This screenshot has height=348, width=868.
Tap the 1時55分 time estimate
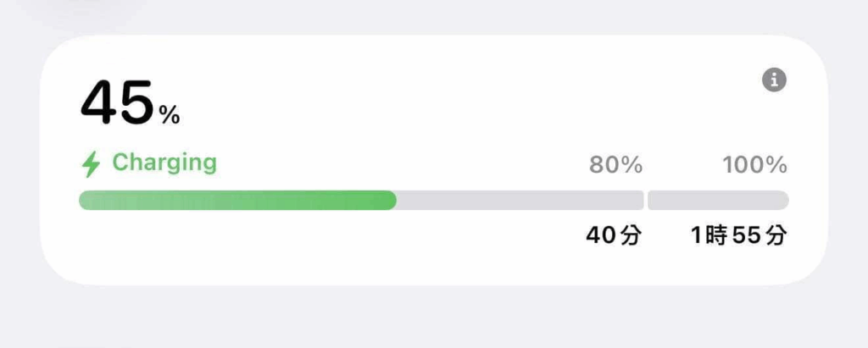tap(738, 236)
